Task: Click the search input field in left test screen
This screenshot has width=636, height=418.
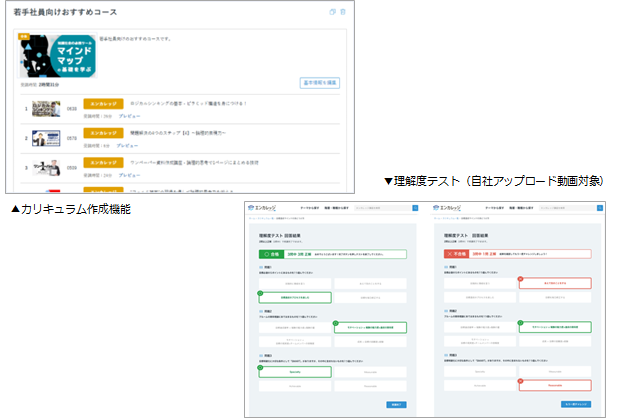Action: pos(383,208)
